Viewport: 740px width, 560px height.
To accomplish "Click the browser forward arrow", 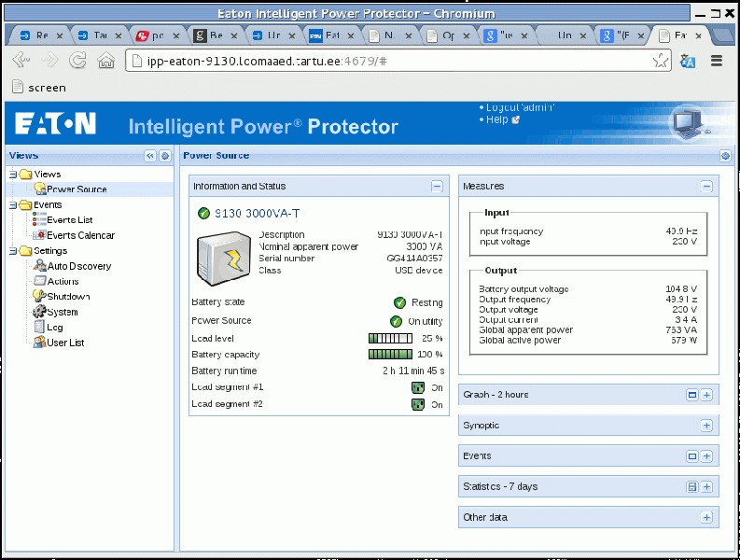I will 49,61.
